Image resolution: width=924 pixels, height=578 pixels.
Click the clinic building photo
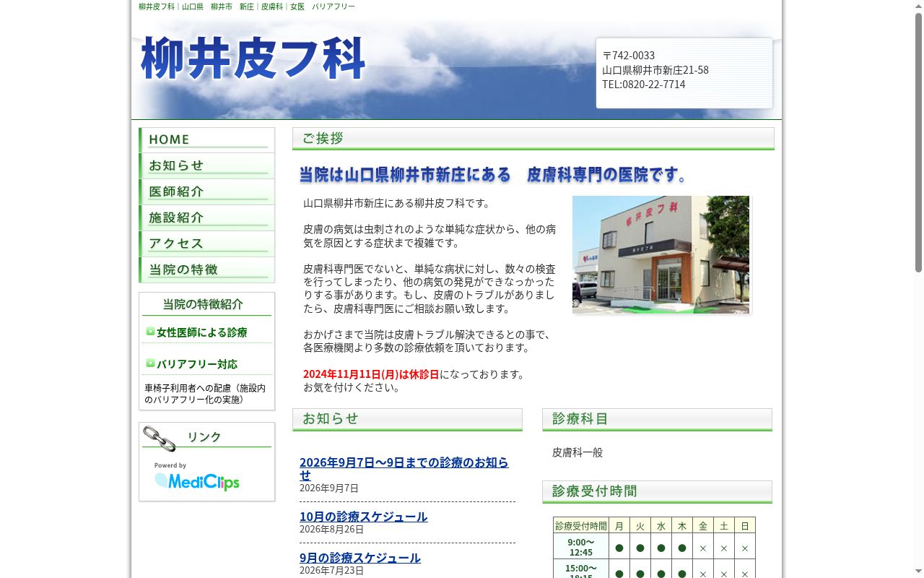(x=661, y=254)
